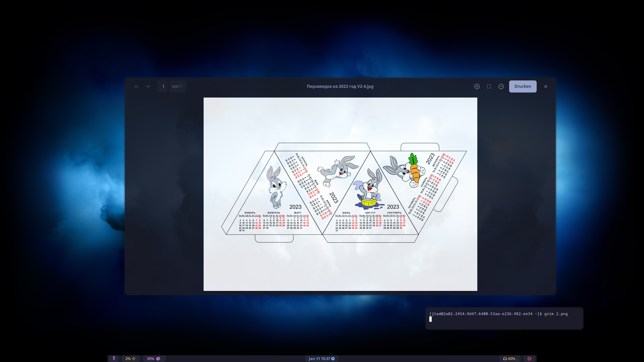644x362 pixels.
Task: Toggle fit-to-window zoom icon
Action: pos(489,86)
